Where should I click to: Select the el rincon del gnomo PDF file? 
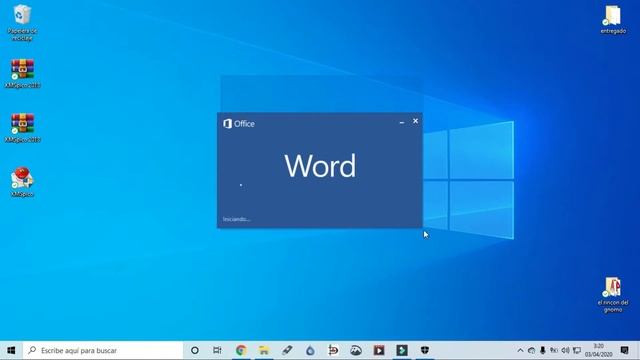[613, 295]
